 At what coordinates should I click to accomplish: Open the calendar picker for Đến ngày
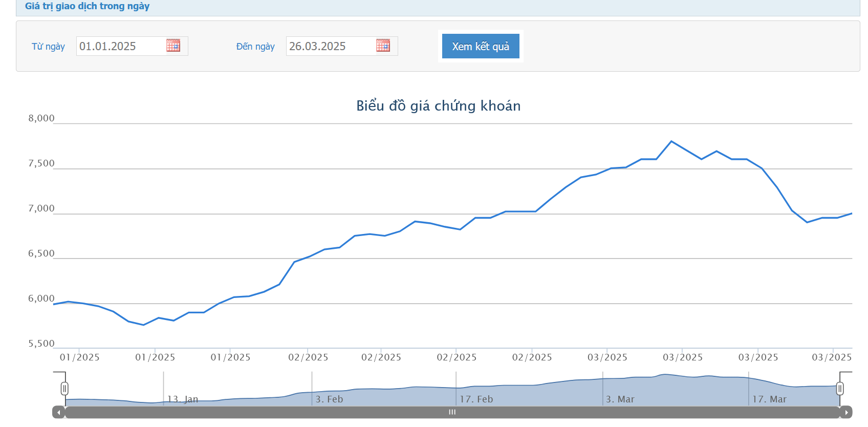[383, 46]
